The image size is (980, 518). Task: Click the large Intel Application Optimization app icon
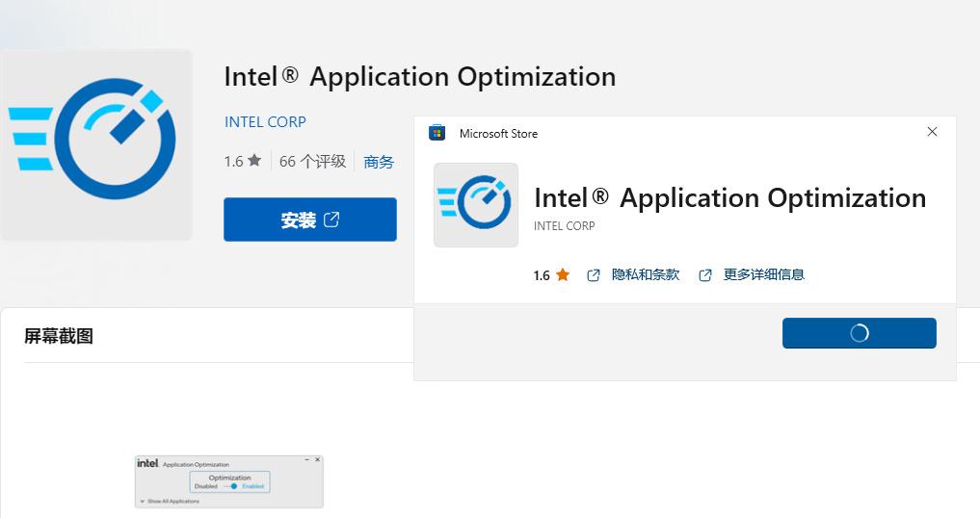[x=95, y=144]
